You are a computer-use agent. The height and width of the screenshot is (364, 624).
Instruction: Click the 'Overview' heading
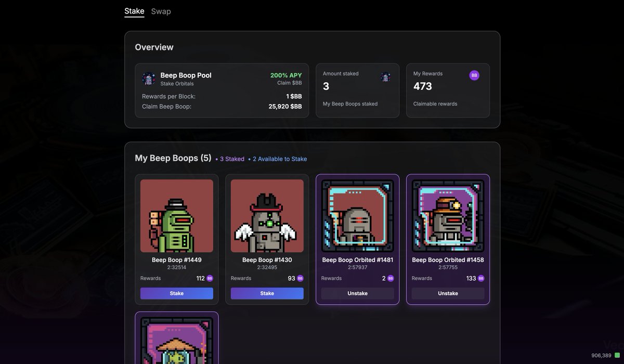click(154, 47)
